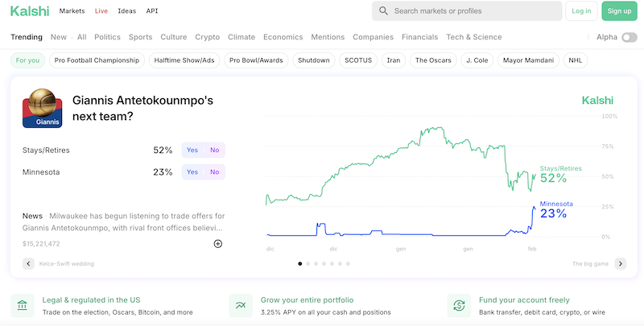Image resolution: width=644 pixels, height=326 pixels.
Task: Select Yes for Stays/Retires
Action: pyautogui.click(x=192, y=150)
